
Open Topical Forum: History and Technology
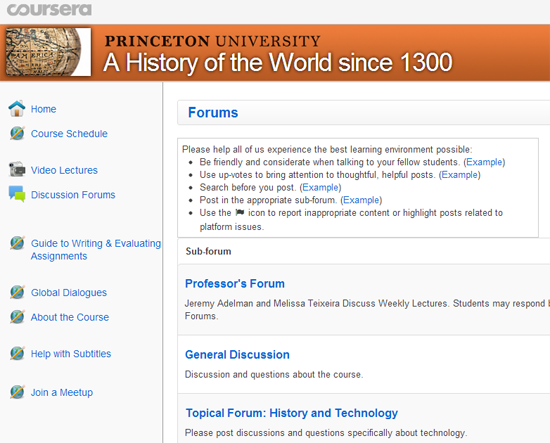(291, 413)
